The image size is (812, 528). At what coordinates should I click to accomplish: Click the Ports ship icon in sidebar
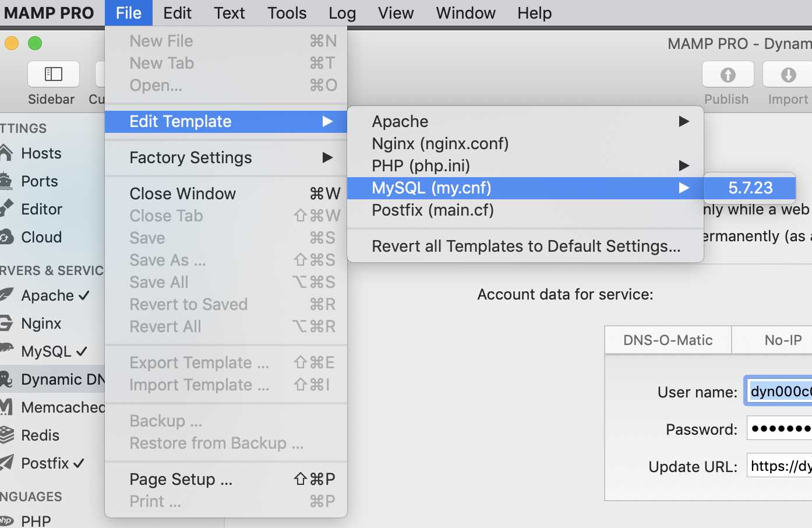click(6, 181)
